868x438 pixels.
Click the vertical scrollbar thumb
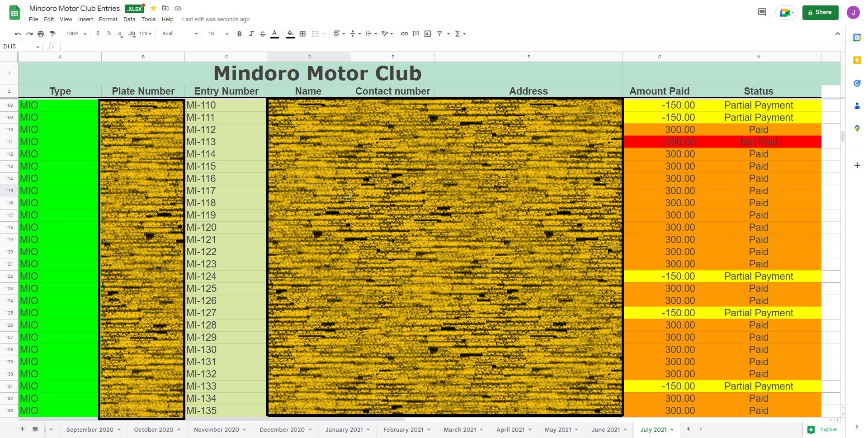[x=842, y=136]
